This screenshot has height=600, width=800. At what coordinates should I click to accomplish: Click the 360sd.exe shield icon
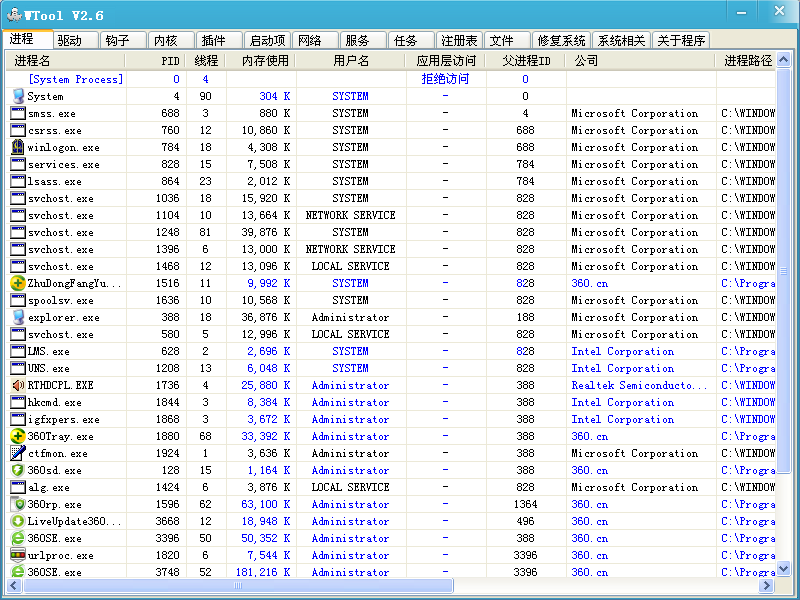click(18, 470)
